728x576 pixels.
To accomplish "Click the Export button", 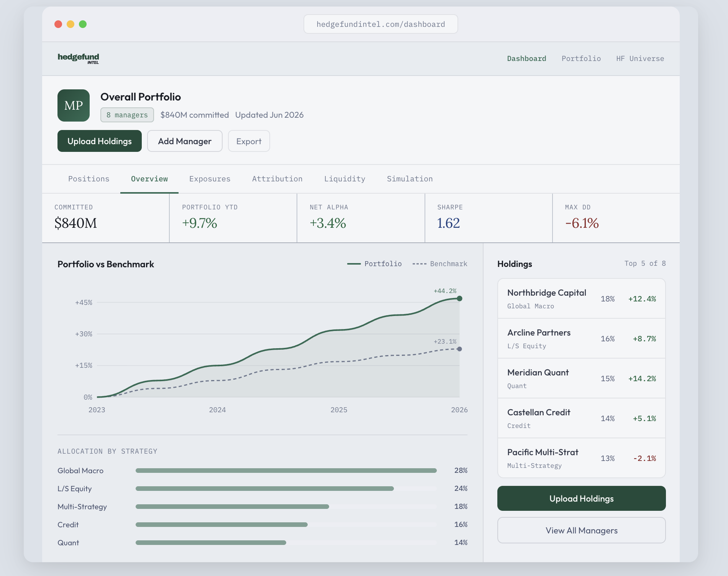I will pyautogui.click(x=249, y=141).
